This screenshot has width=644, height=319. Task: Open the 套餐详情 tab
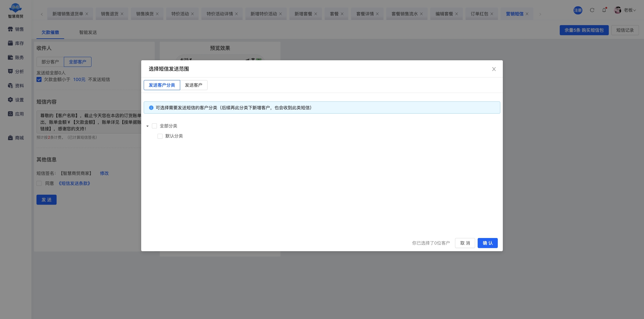pyautogui.click(x=365, y=14)
